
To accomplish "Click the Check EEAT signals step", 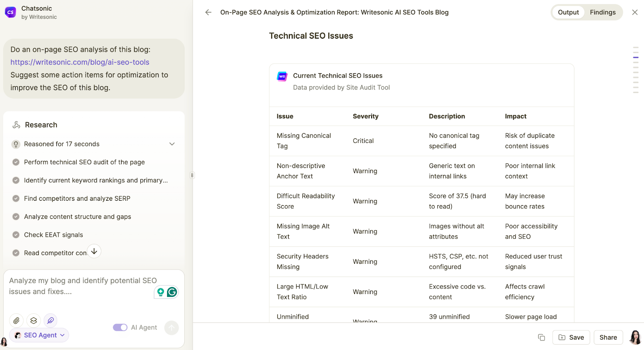I will (x=54, y=235).
